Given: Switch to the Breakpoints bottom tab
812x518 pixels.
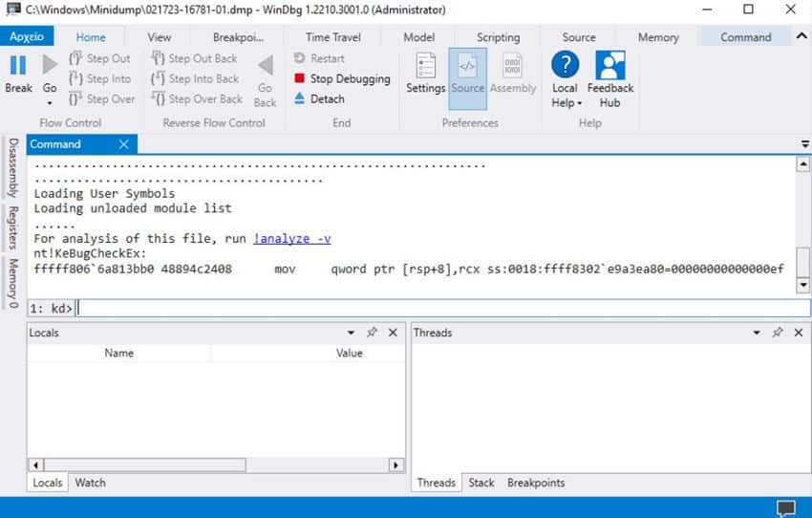Looking at the screenshot, I should click(x=536, y=483).
